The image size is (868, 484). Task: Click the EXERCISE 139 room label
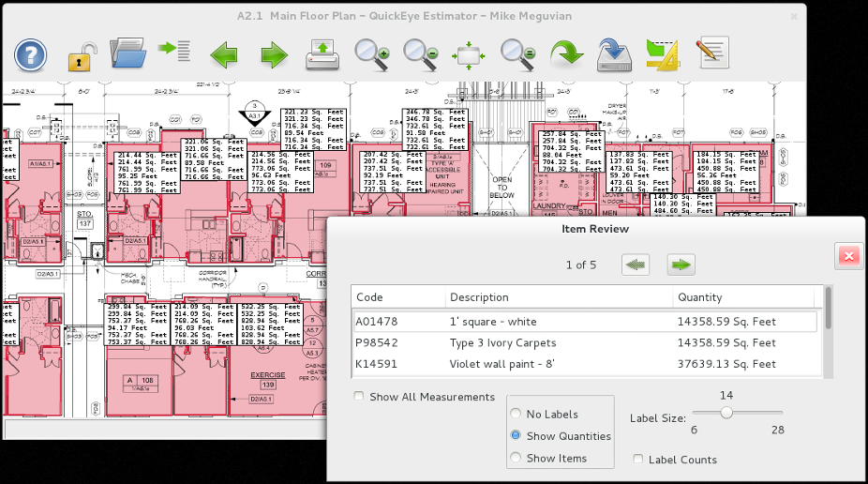268,379
